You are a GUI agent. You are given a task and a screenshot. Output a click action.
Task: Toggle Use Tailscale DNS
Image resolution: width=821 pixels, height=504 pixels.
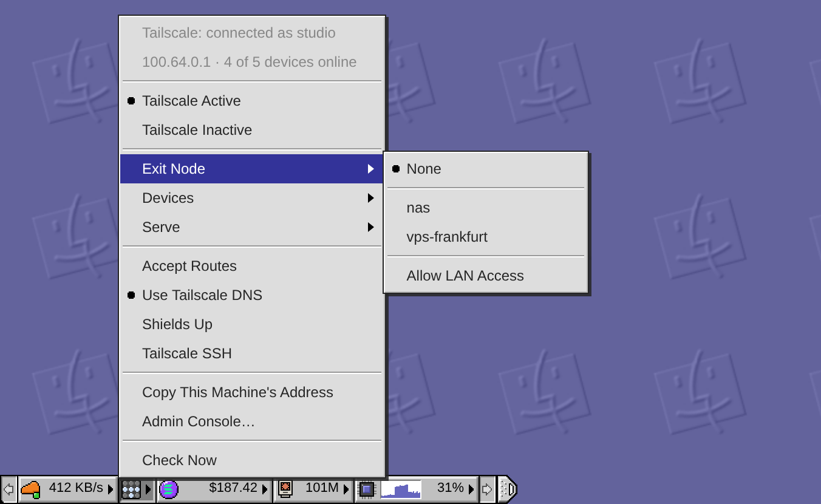252,295
